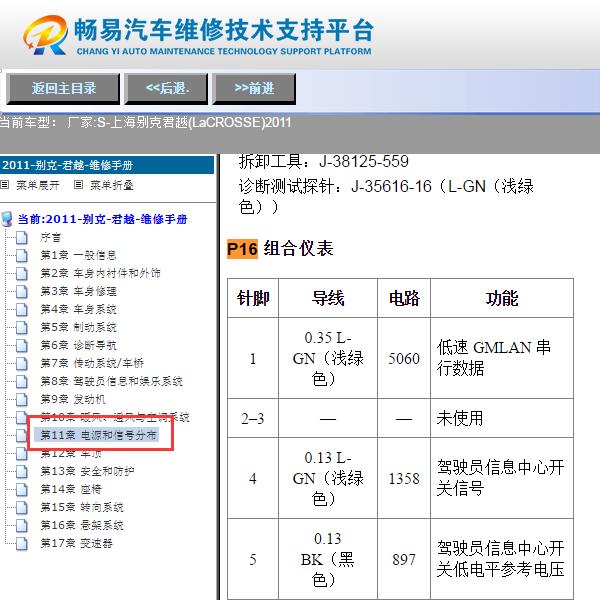This screenshot has width=600, height=600.
Task: Go back with the <<后退 button
Action: click(x=166, y=89)
